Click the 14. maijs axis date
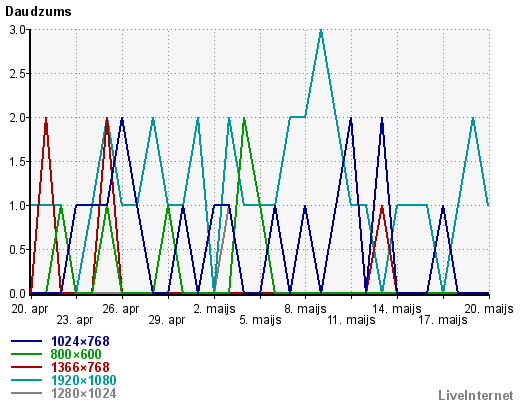The width and height of the screenshot is (520, 405). tap(397, 309)
